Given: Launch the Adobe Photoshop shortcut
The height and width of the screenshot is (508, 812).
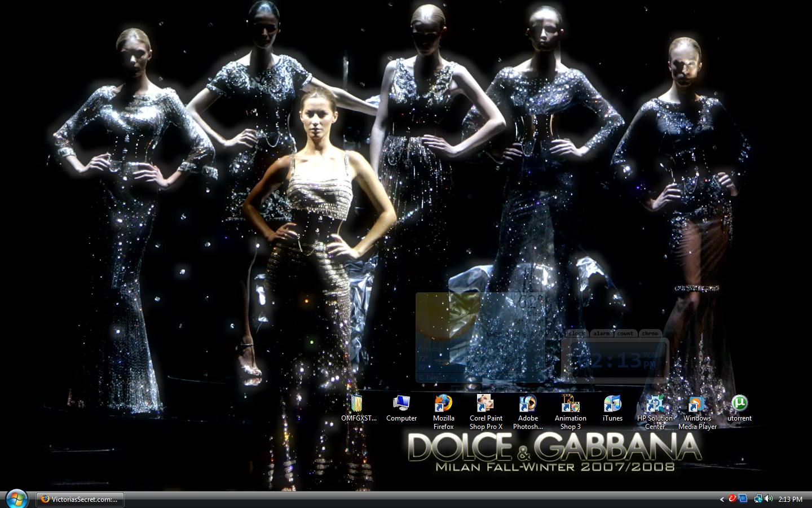Looking at the screenshot, I should (528, 404).
